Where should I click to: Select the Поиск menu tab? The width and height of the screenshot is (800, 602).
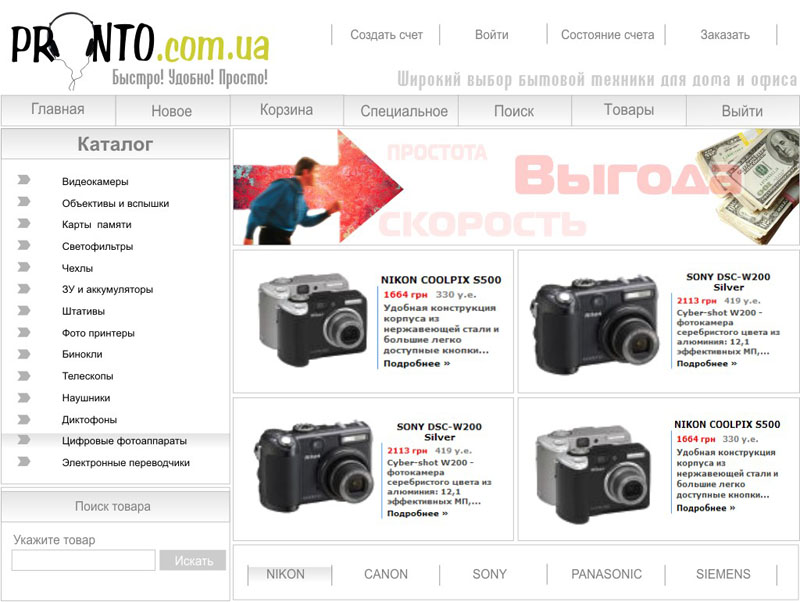click(x=515, y=111)
